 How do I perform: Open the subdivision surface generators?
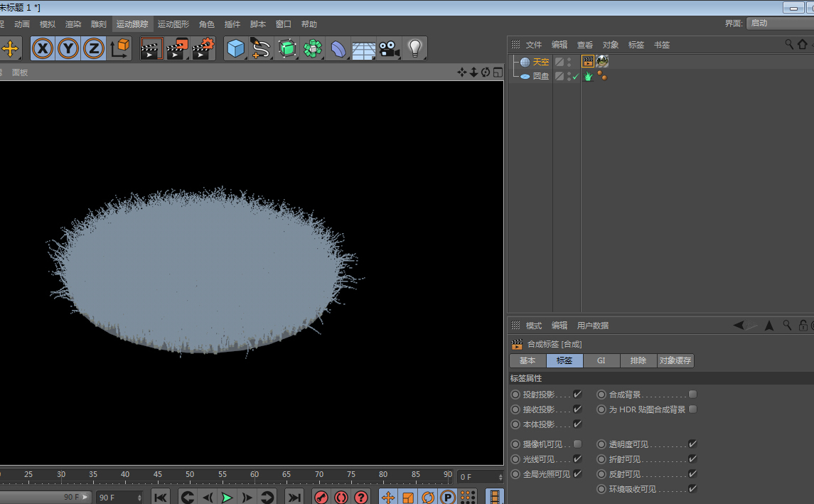287,49
